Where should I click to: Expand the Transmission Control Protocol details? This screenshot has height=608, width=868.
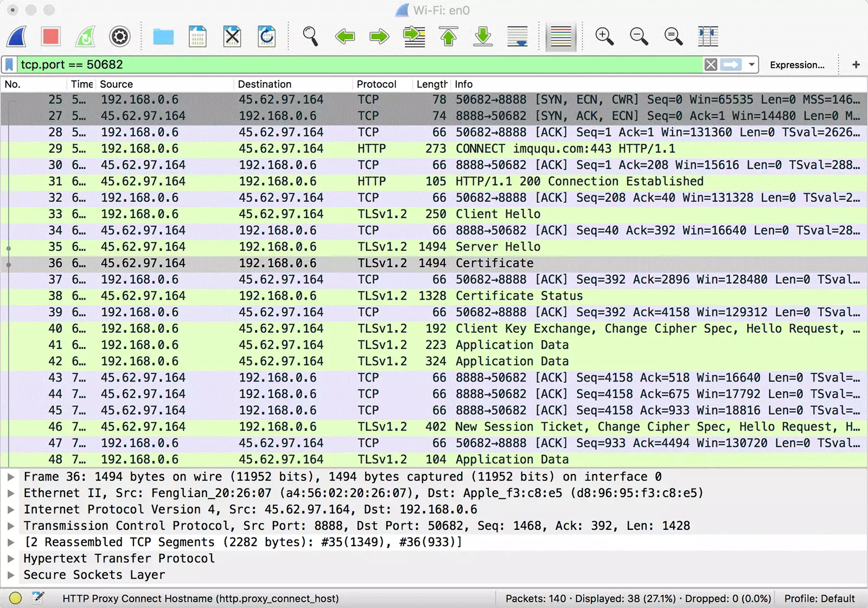10,525
